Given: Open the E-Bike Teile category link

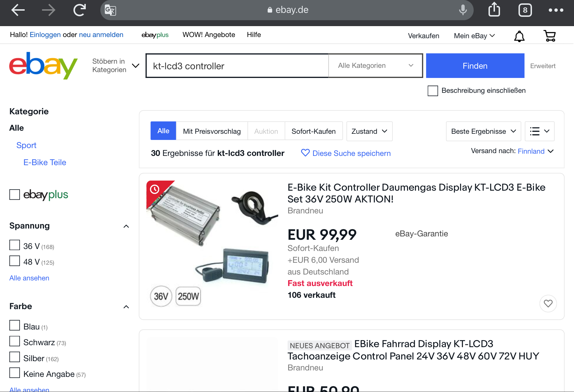Looking at the screenshot, I should (45, 162).
